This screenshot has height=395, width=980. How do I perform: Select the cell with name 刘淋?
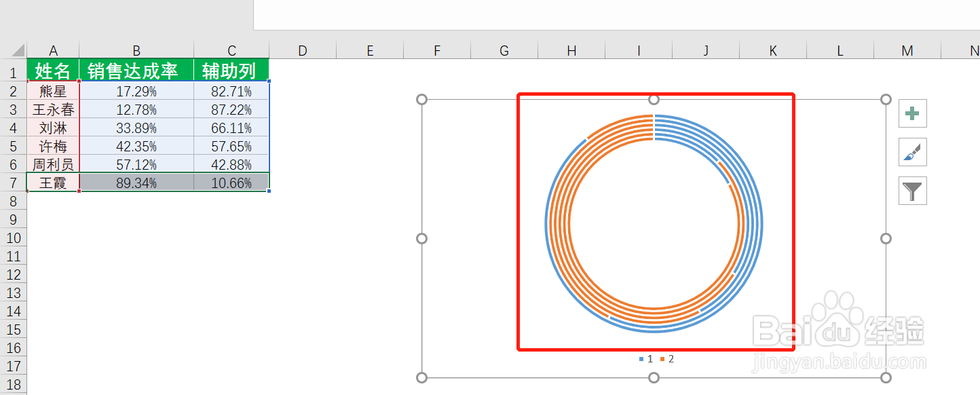[53, 128]
